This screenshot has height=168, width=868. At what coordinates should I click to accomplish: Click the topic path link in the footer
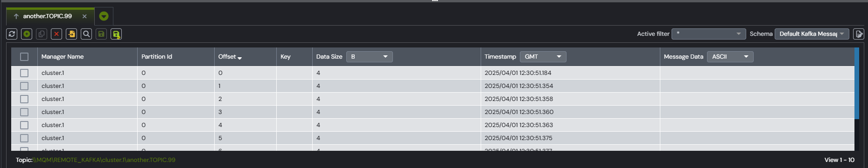(104, 160)
